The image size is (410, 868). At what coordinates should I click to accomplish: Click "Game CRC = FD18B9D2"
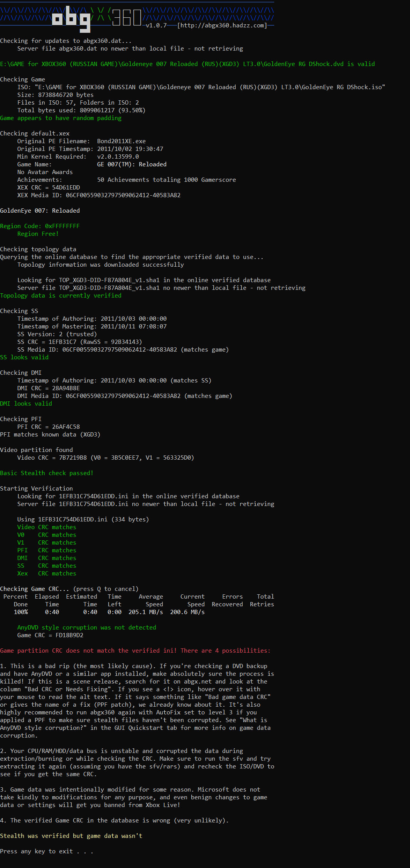coord(50,635)
